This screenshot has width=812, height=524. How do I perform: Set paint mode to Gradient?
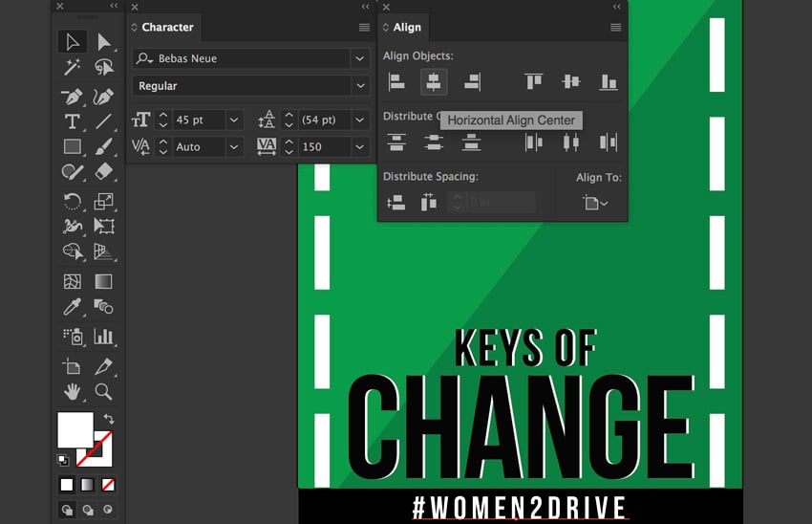(88, 485)
